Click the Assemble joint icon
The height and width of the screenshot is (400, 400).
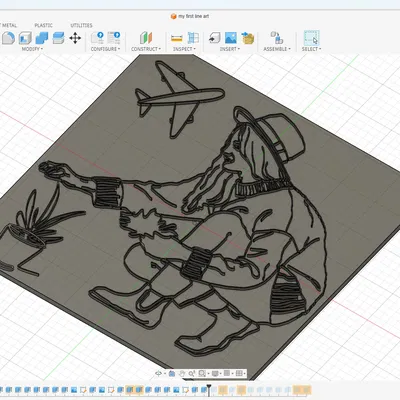(277, 38)
